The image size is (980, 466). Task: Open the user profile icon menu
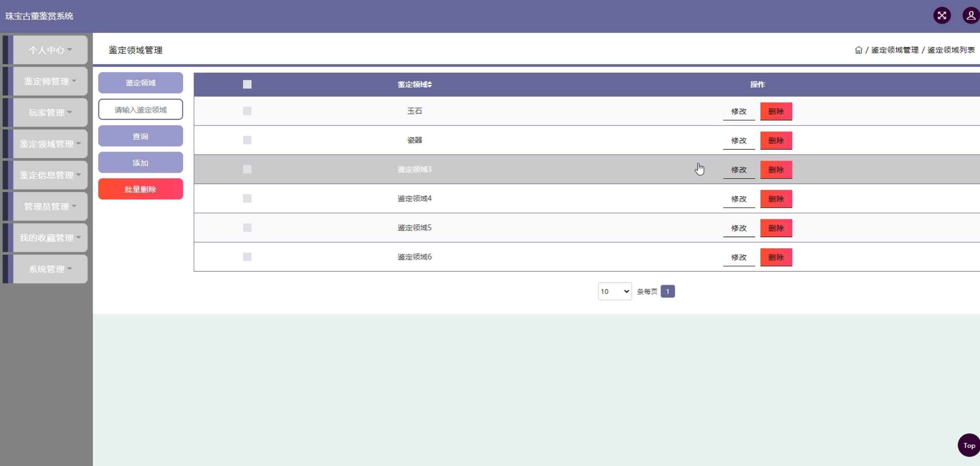pyautogui.click(x=971, y=16)
